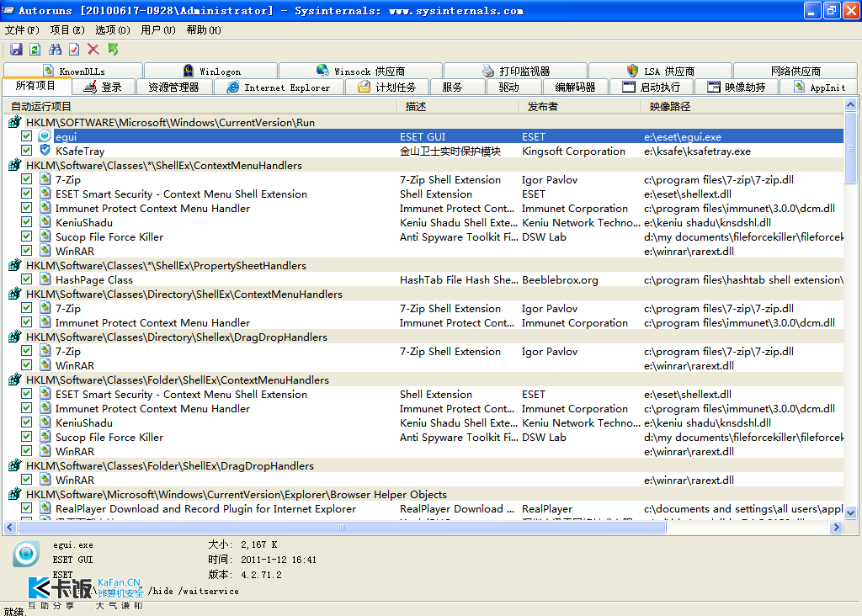This screenshot has width=862, height=616.
Task: Click the HashPage Class entry icon
Action: click(x=45, y=279)
